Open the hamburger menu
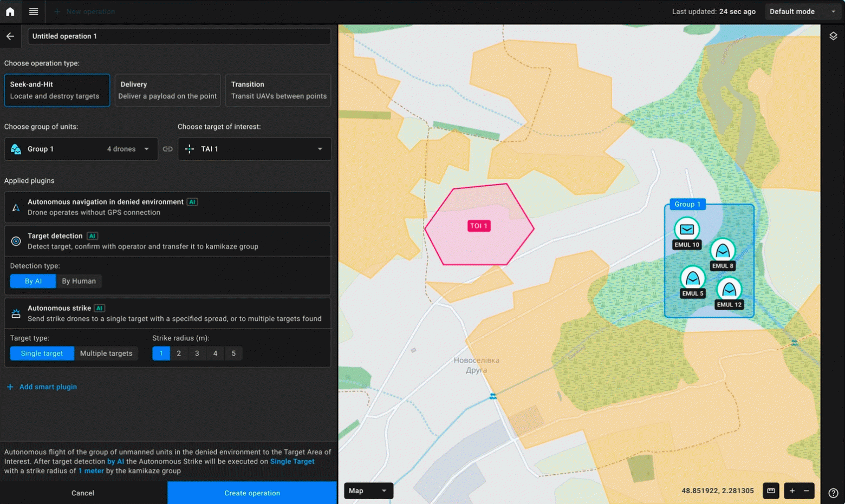This screenshot has height=504, width=845. tap(34, 11)
